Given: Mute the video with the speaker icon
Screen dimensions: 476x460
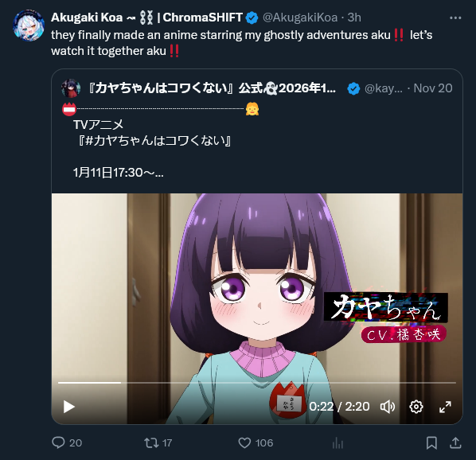Looking at the screenshot, I should click(x=388, y=407).
